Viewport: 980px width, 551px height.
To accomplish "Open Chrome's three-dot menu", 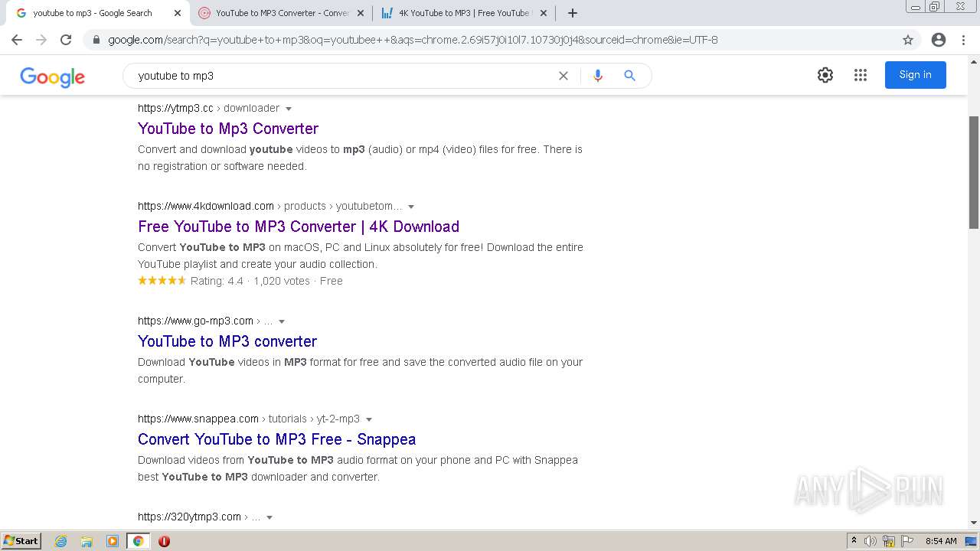I will point(965,40).
